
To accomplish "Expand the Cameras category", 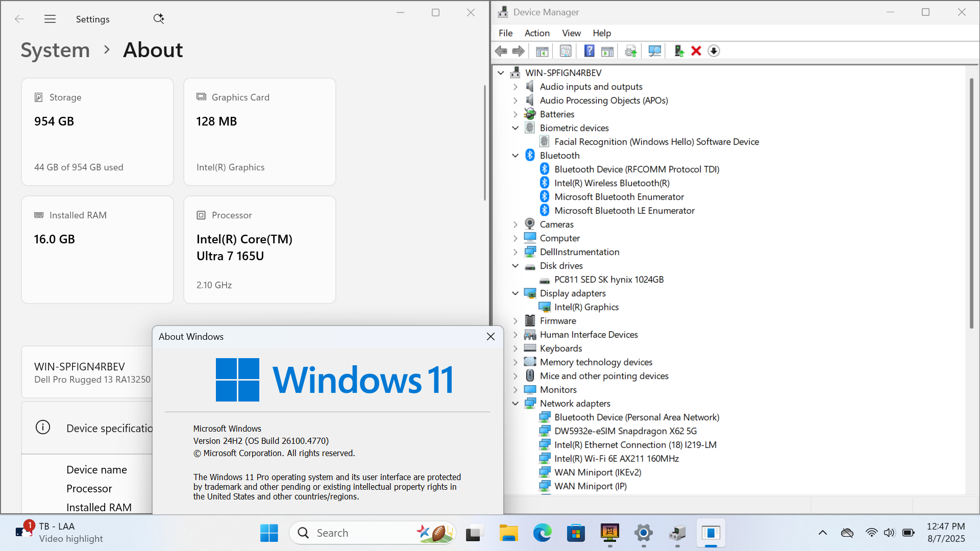I will 516,224.
